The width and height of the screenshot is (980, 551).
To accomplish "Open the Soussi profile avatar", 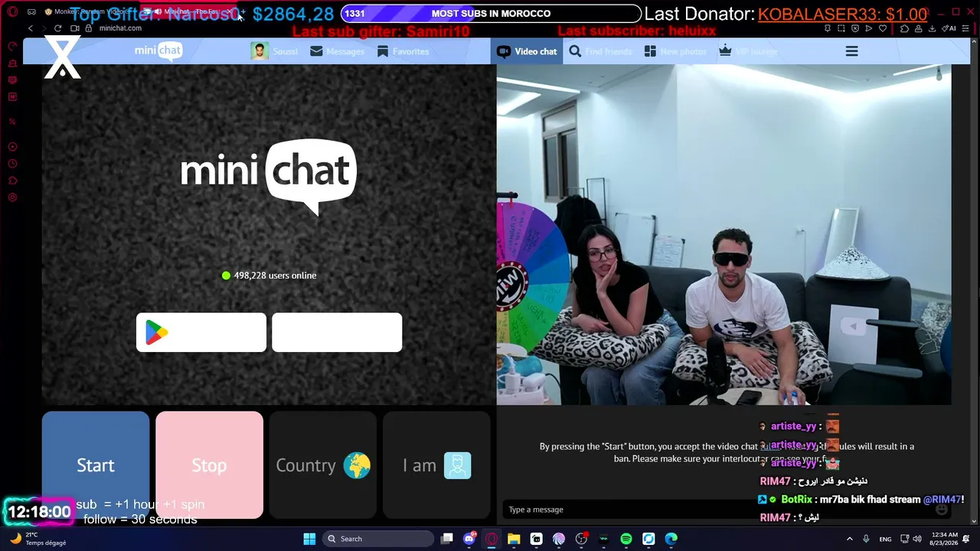I will point(260,51).
